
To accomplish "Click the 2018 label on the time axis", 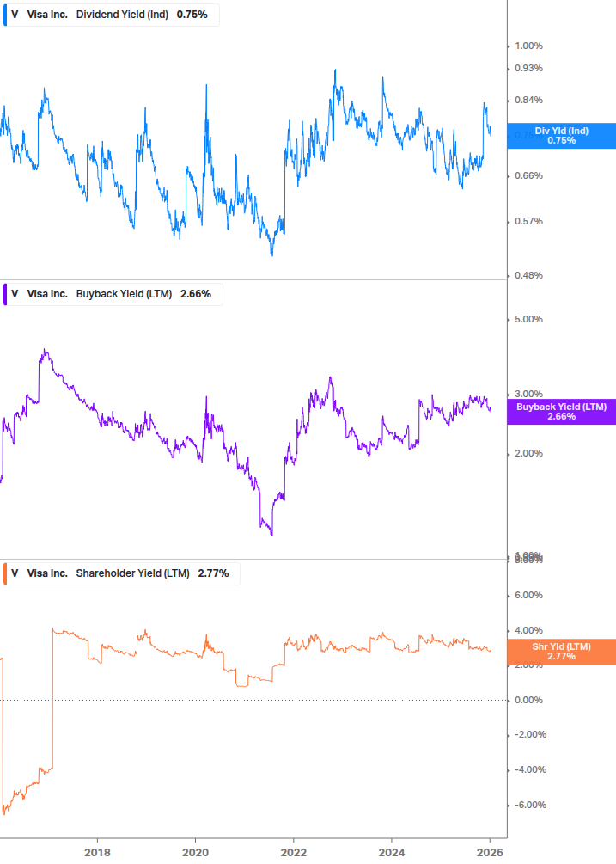I will [97, 853].
